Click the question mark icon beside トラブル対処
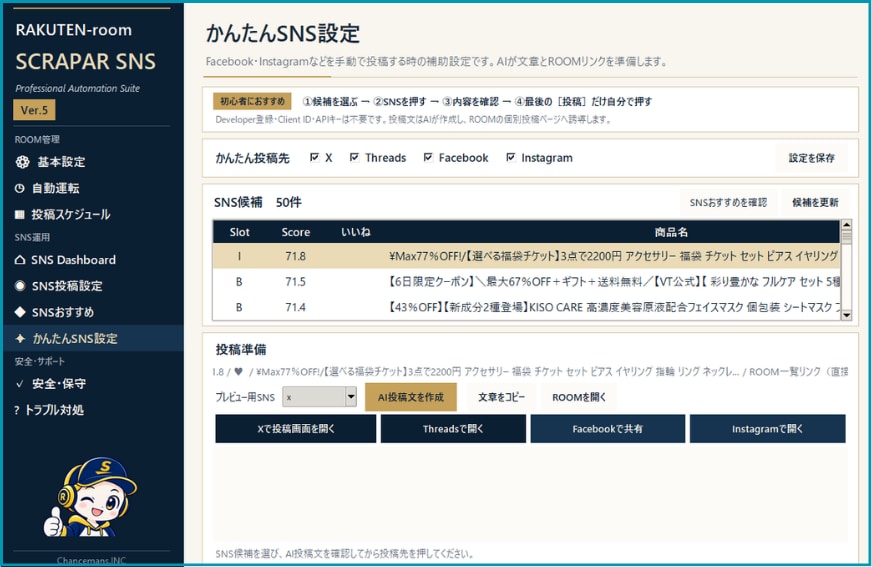Screen dimensions: 872x567 (x=17, y=410)
